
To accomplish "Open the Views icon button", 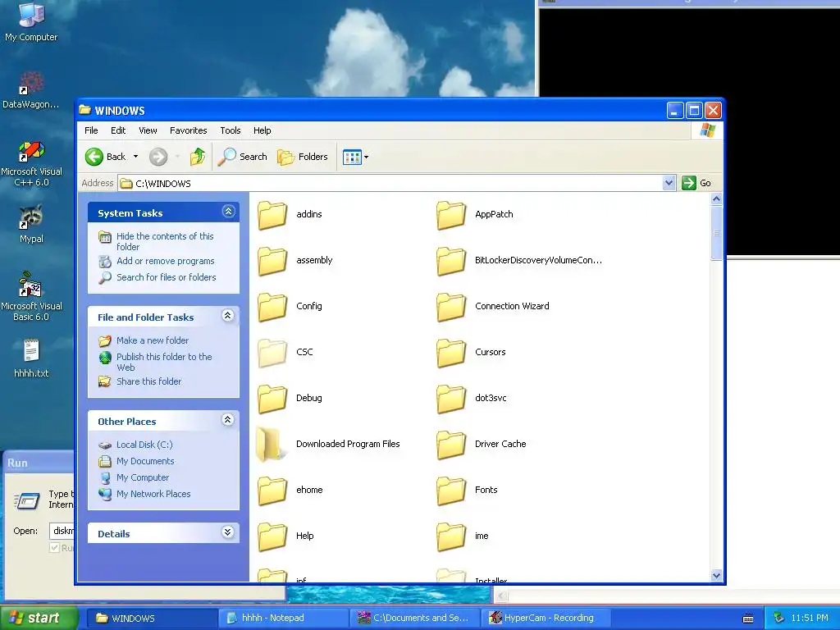I will (352, 157).
